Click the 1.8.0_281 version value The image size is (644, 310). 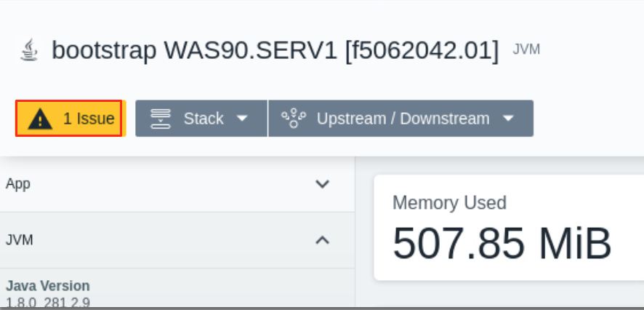click(x=48, y=302)
